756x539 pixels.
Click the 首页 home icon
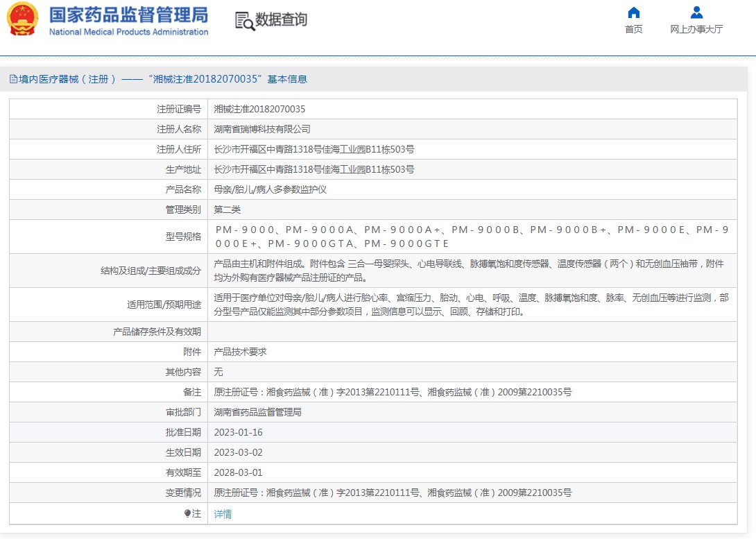[x=633, y=12]
